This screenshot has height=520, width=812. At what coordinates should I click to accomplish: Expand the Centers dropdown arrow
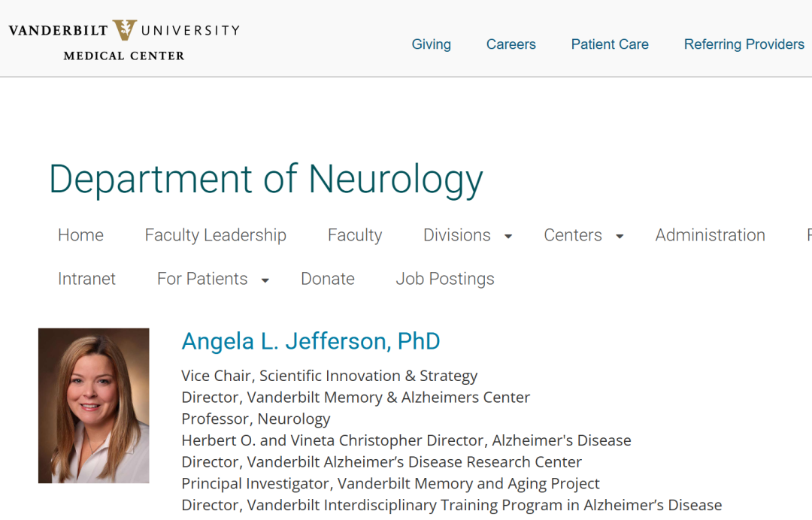pos(620,237)
